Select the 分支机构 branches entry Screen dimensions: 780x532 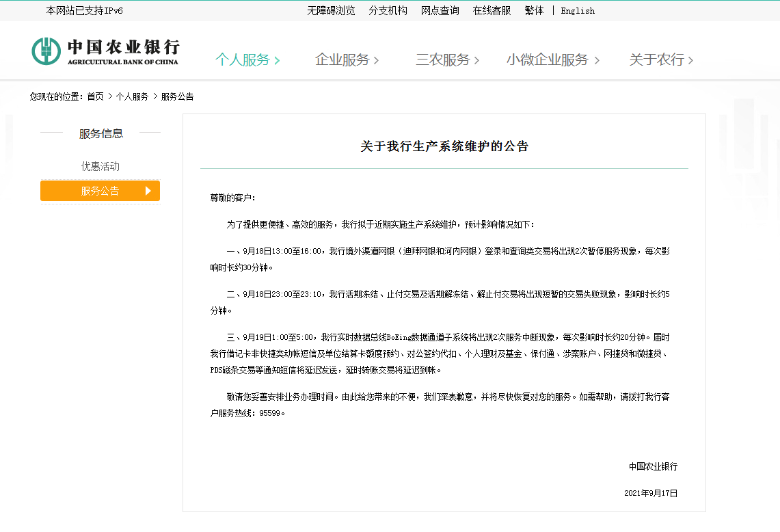click(388, 10)
